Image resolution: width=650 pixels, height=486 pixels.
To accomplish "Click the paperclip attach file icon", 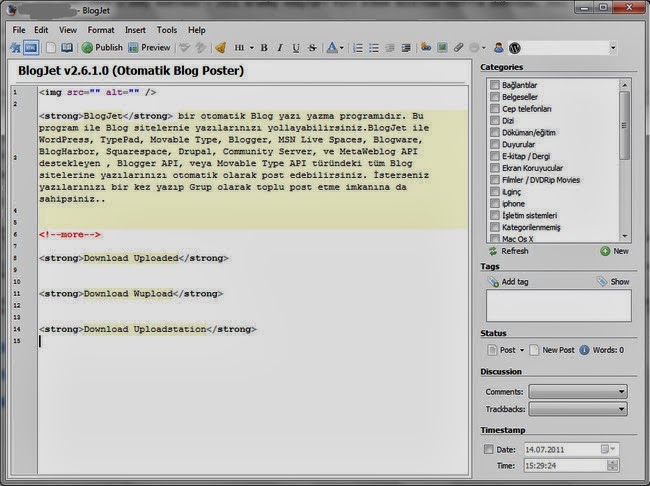I will pos(458,48).
